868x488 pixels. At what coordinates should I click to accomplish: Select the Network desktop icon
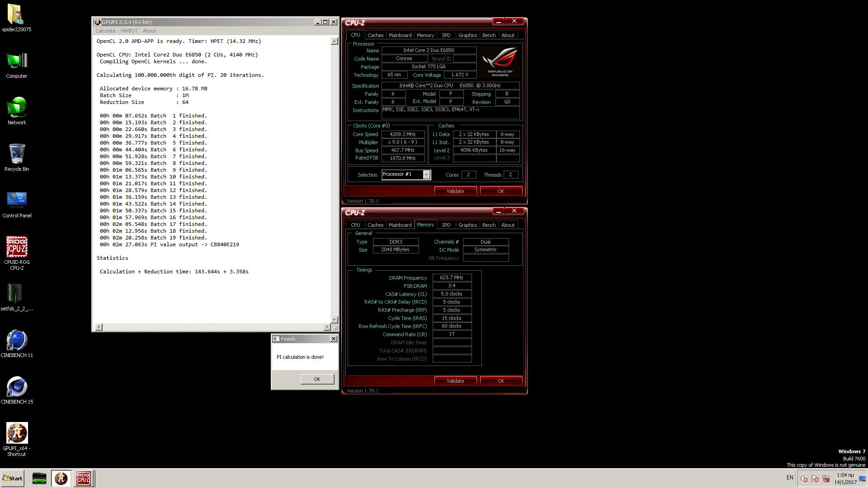16,111
